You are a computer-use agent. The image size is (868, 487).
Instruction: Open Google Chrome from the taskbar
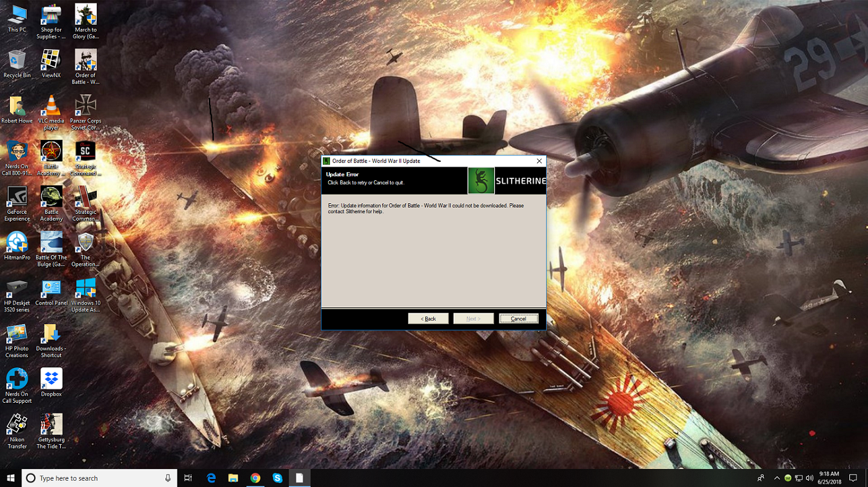click(255, 478)
